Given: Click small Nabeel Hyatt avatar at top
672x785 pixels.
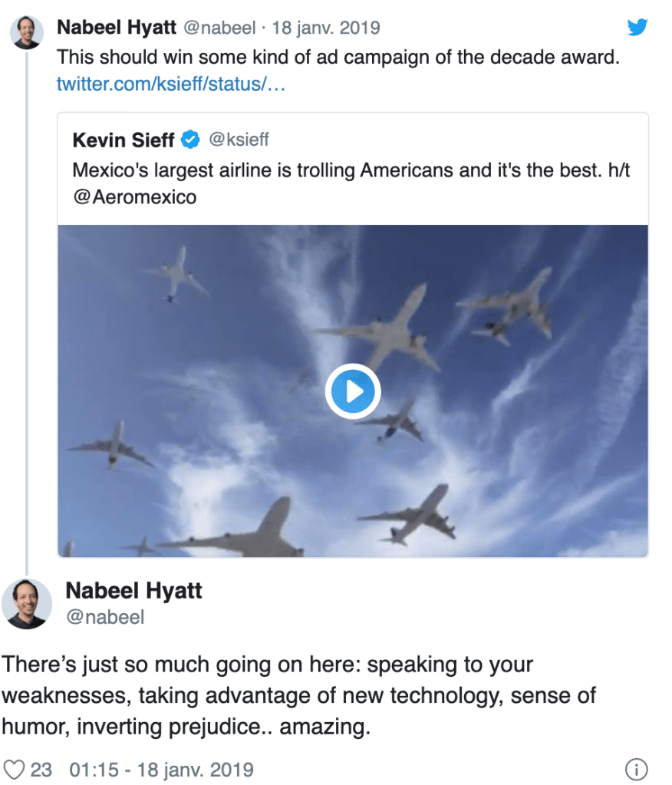Looking at the screenshot, I should tap(27, 32).
